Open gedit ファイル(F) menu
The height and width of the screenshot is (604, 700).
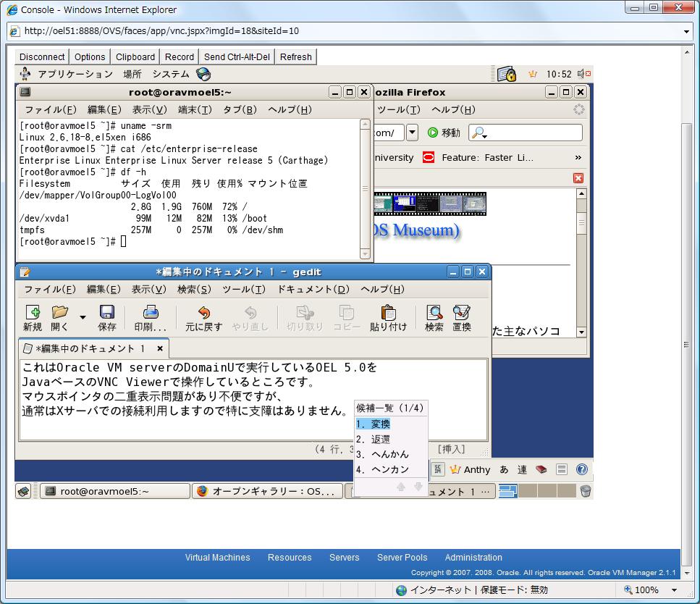click(50, 289)
